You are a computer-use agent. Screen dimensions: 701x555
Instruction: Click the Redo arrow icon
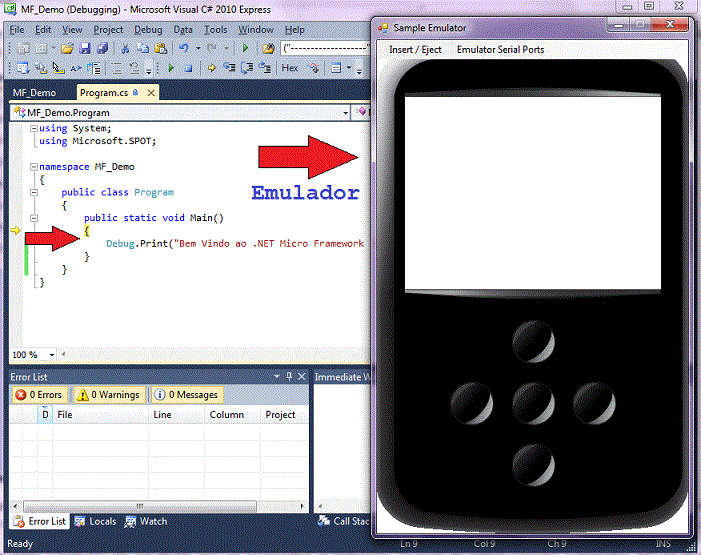click(212, 48)
